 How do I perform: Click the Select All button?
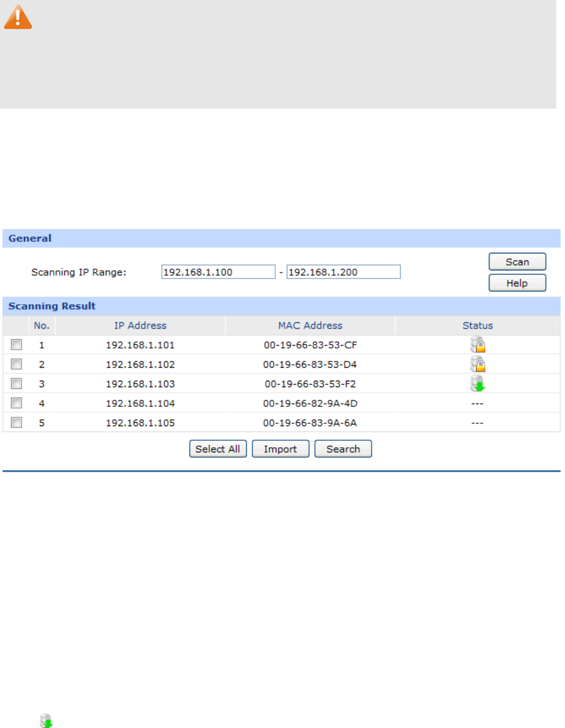pyautogui.click(x=218, y=449)
